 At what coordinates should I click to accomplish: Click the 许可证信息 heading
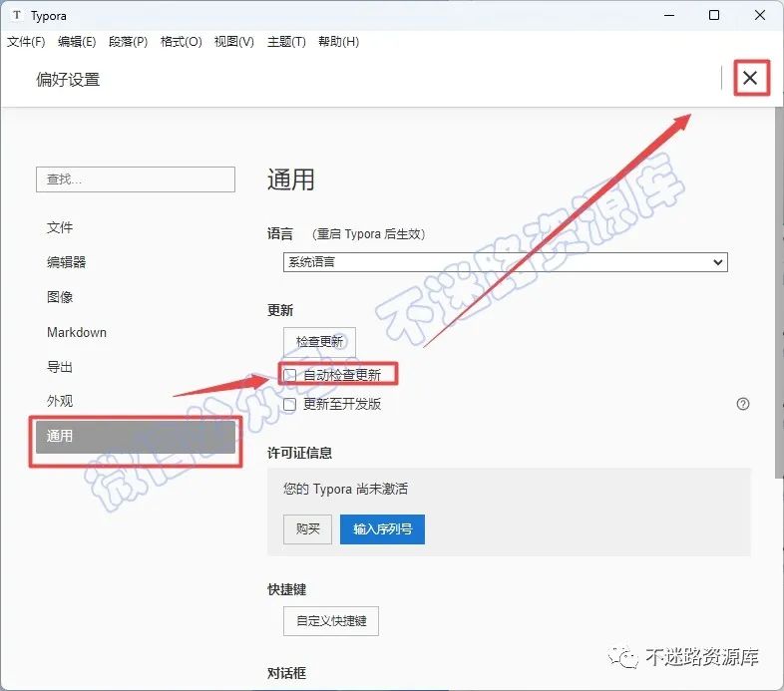tap(299, 453)
